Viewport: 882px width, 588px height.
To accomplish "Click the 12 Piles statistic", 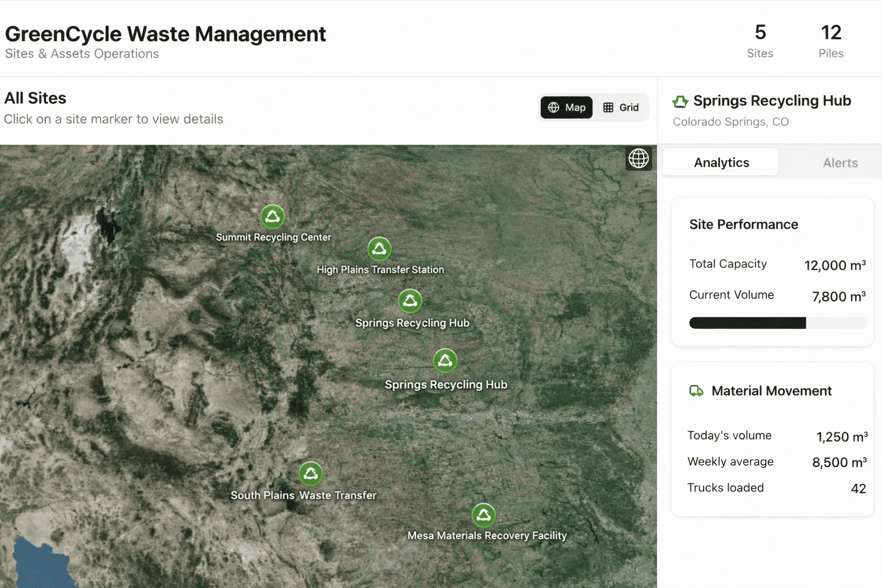I will pyautogui.click(x=831, y=41).
